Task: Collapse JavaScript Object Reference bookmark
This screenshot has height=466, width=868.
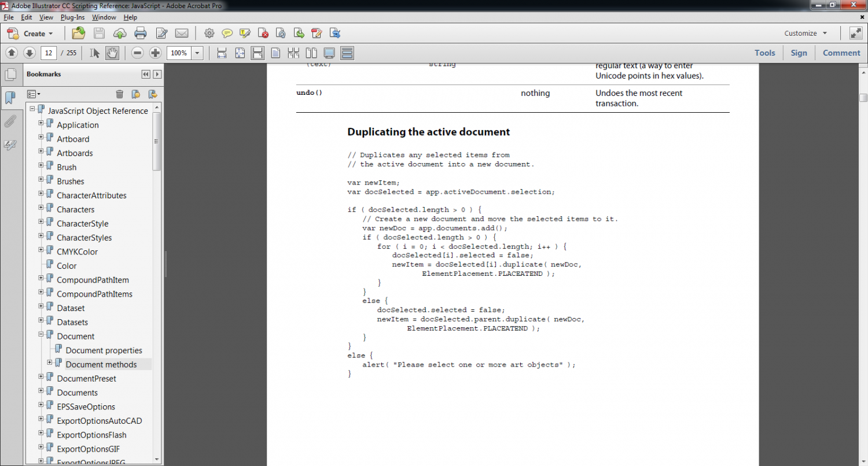Action: pyautogui.click(x=32, y=108)
